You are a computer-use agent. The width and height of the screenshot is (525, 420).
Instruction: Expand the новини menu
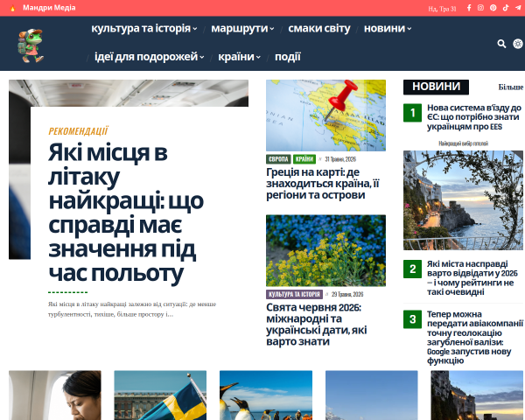coord(388,29)
